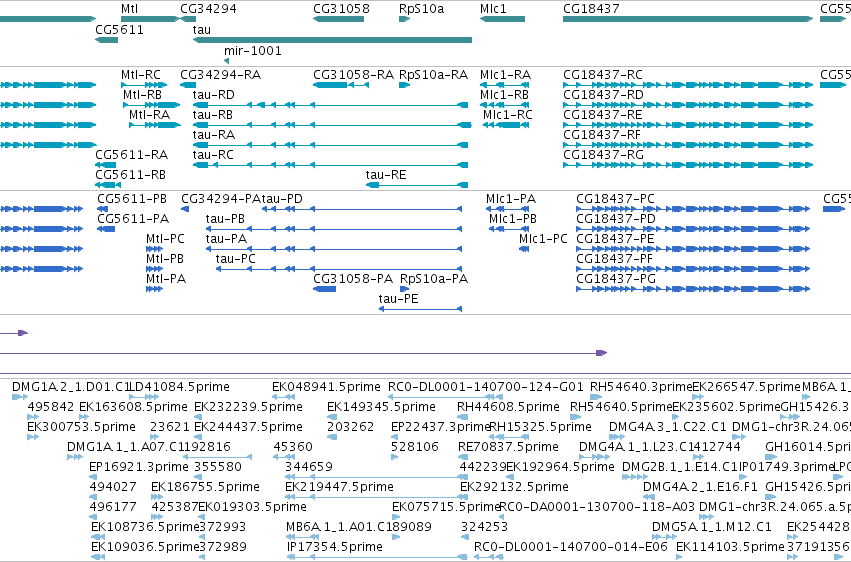Click the RC0-DA0001-130700-118-A03 alignment label
The image size is (851, 562).
click(x=596, y=507)
